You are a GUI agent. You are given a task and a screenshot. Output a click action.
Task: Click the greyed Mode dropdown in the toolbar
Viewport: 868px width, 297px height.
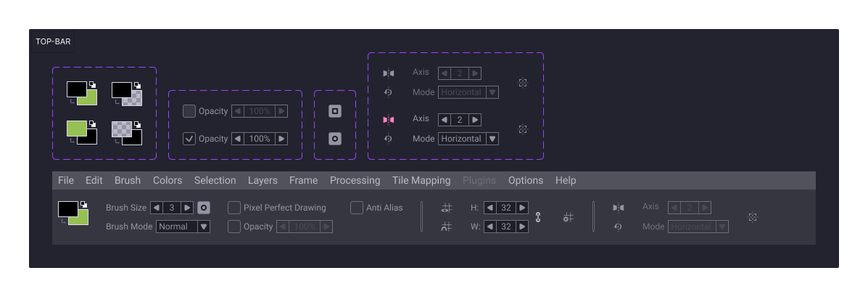click(698, 227)
